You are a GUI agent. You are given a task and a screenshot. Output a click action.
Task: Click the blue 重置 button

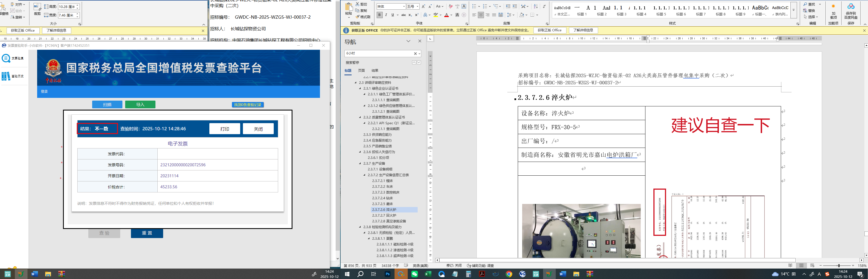coord(147,233)
